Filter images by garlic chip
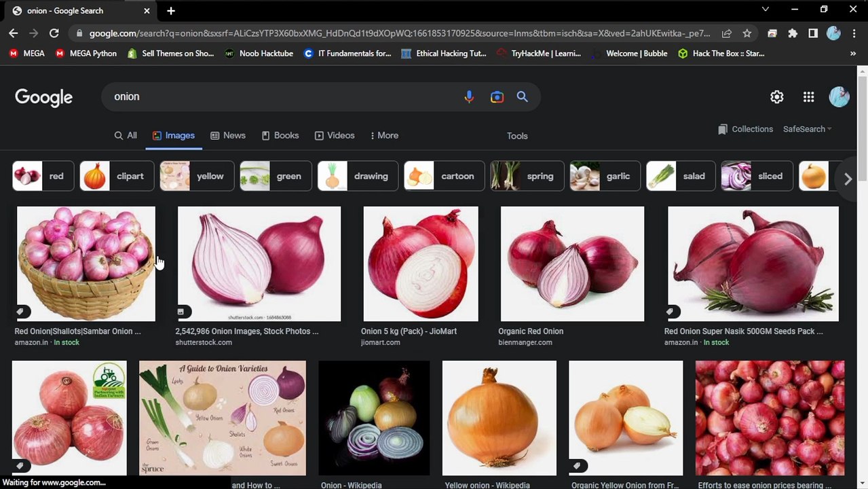Image resolution: width=868 pixels, height=489 pixels. coord(605,176)
